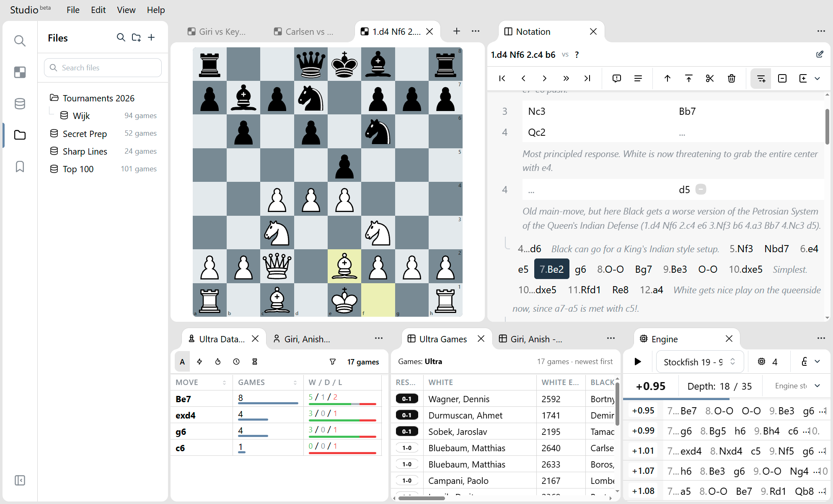Click the games list horizontal scrollbar
The image size is (833, 504).
[422, 498]
